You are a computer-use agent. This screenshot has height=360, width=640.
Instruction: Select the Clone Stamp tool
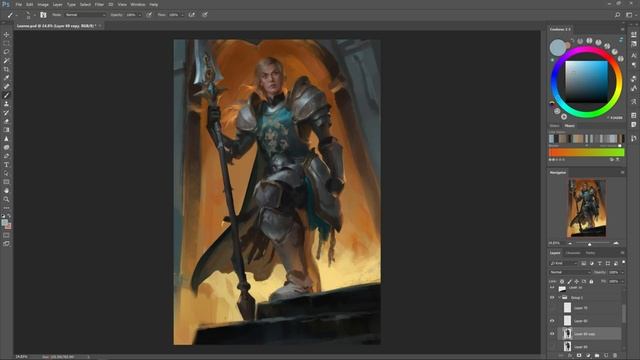coord(6,104)
